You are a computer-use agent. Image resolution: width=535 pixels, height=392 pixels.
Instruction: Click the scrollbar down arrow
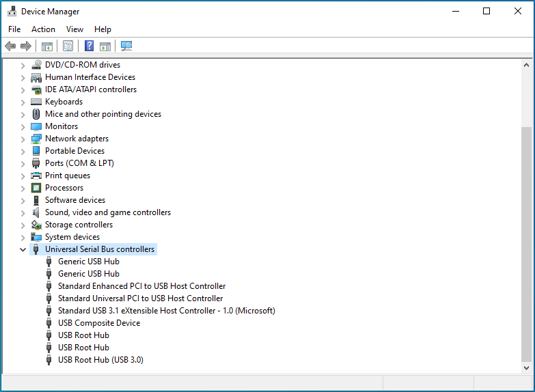point(526,367)
